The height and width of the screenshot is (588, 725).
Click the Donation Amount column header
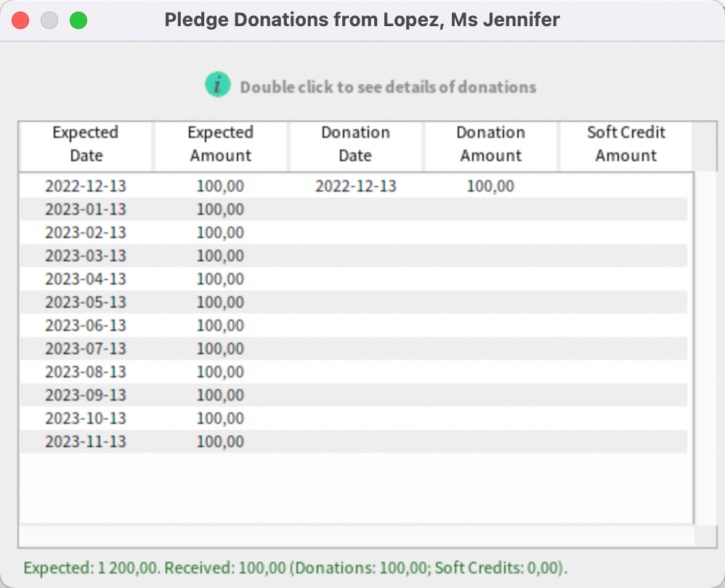490,144
